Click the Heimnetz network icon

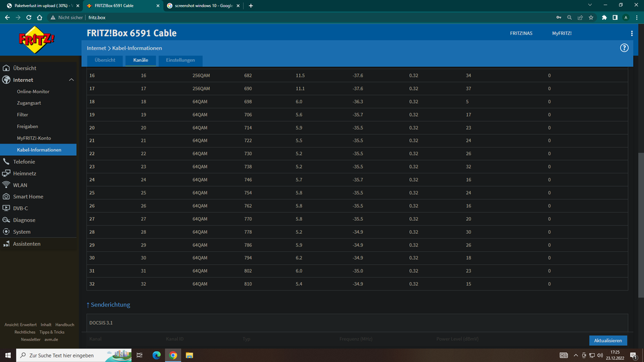(6, 173)
